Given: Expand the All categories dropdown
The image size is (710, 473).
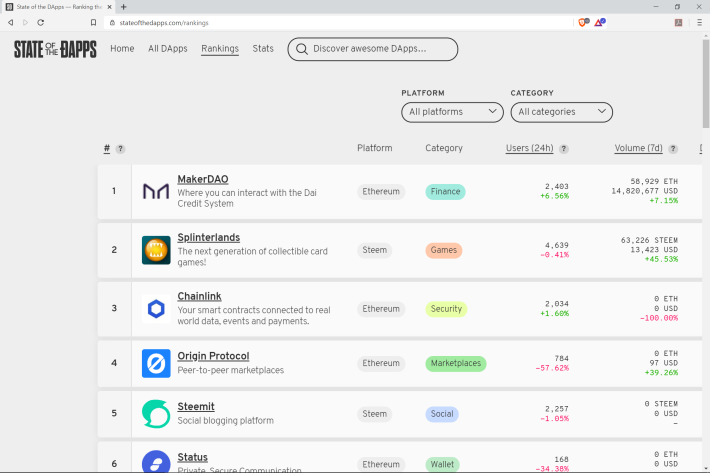Looking at the screenshot, I should tap(561, 112).
